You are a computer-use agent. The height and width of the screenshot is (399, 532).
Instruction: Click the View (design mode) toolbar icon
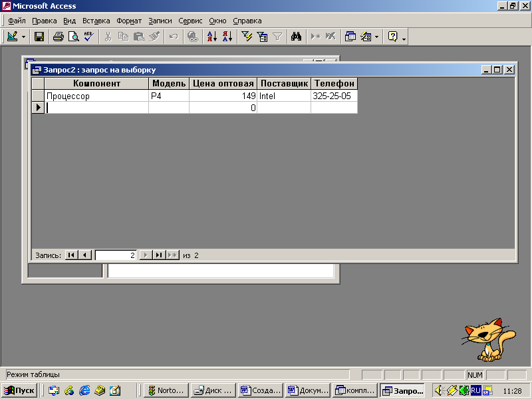(x=13, y=37)
